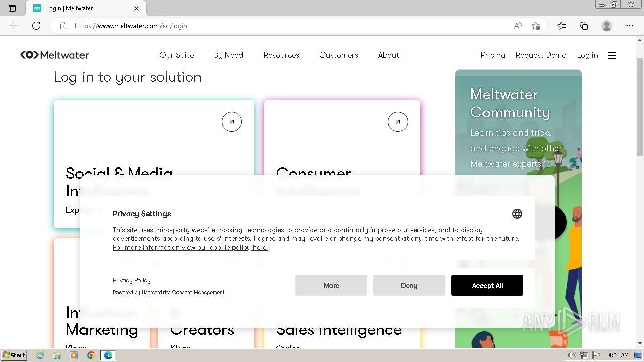View site information lock icon
The image size is (644, 362).
point(63,26)
